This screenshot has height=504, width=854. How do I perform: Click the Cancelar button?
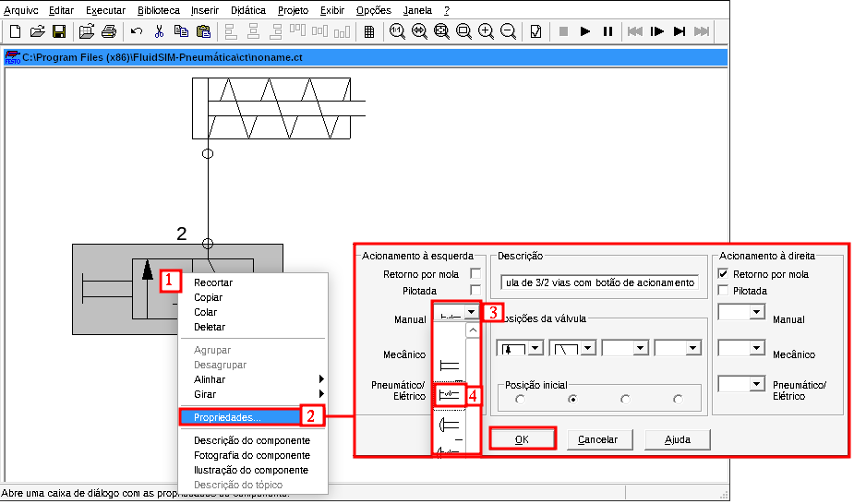point(598,439)
